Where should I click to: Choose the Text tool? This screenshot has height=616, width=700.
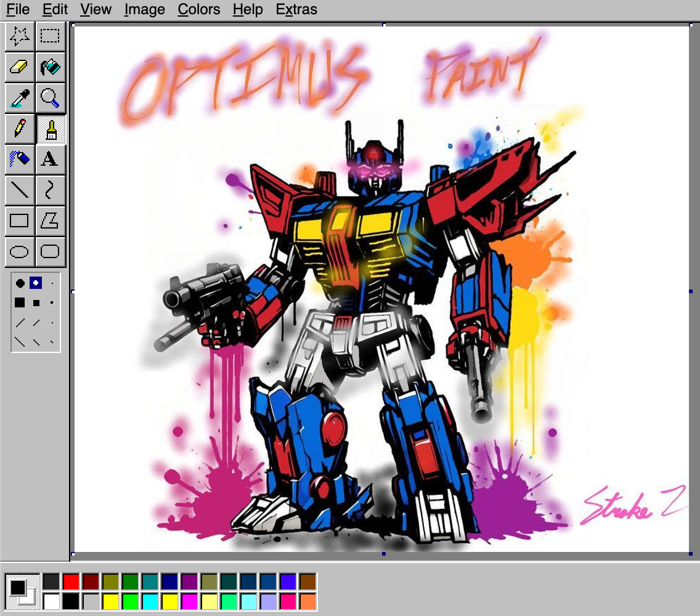tap(51, 159)
